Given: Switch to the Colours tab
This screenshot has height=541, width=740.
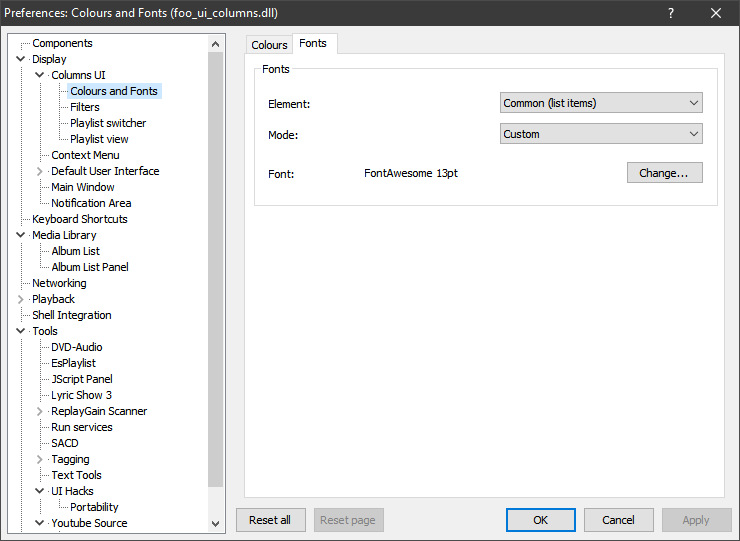Looking at the screenshot, I should click(269, 45).
